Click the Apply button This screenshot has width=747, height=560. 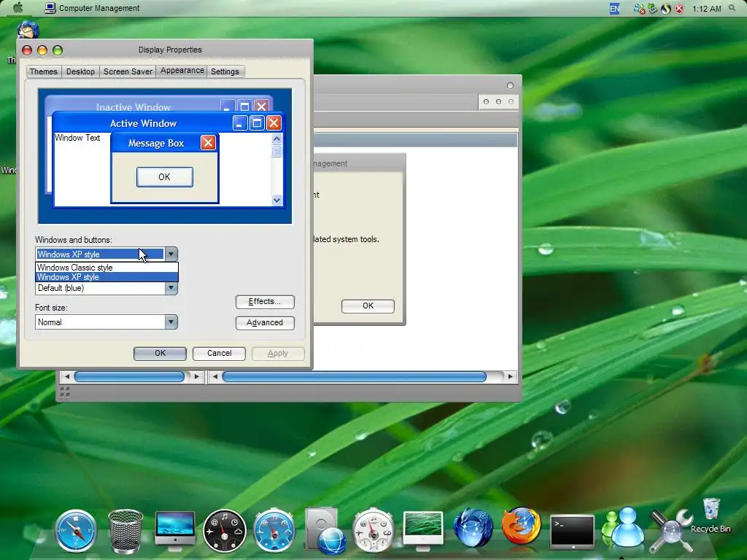(278, 354)
